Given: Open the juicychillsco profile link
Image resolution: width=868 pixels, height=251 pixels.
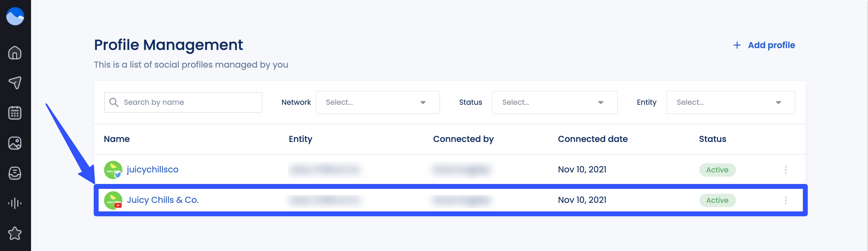Looking at the screenshot, I should (152, 169).
